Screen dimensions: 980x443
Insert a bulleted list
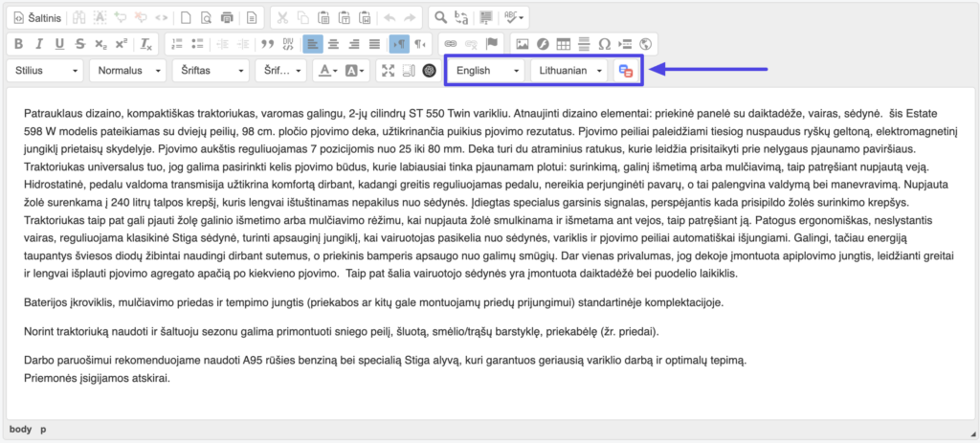(x=197, y=44)
